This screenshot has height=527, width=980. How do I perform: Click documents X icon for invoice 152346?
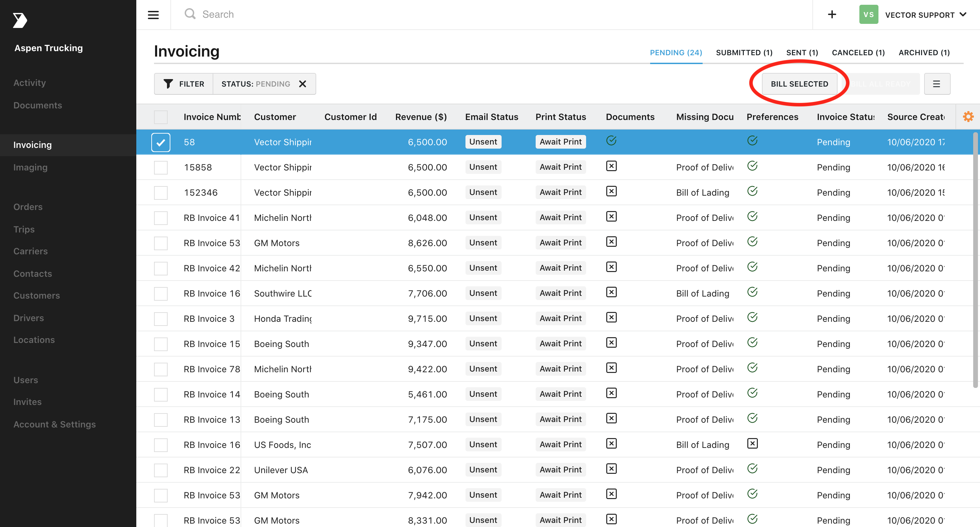click(611, 191)
